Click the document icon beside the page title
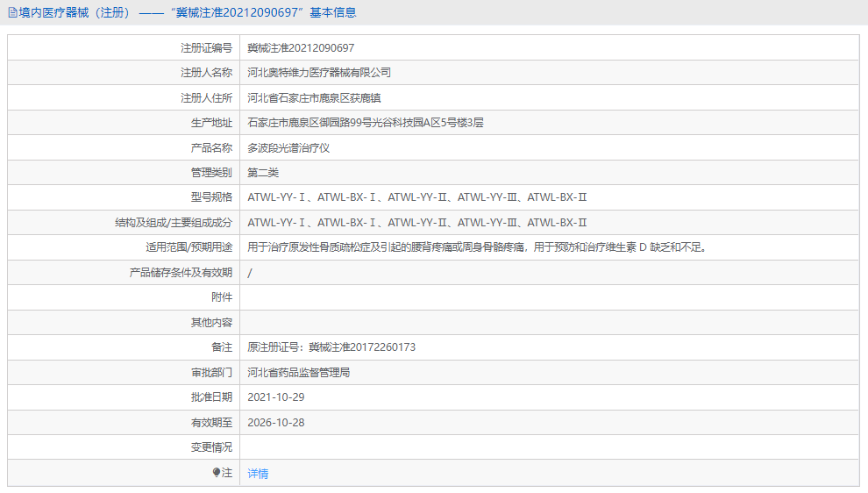Image resolution: width=868 pixels, height=493 pixels. pos(13,13)
